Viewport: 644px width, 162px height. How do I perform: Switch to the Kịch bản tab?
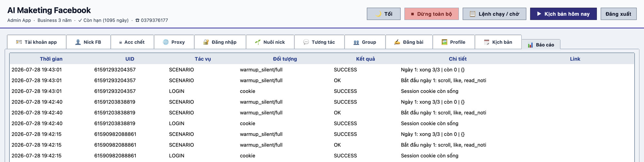[x=498, y=42]
